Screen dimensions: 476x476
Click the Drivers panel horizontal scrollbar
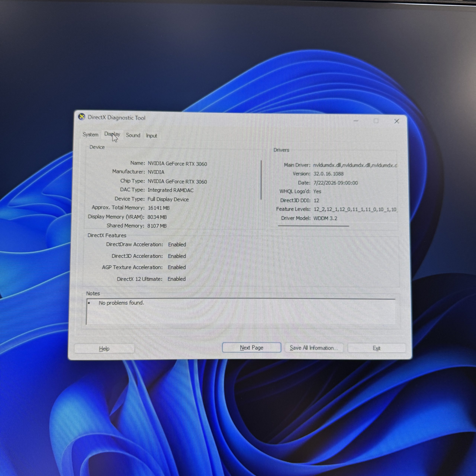click(313, 226)
